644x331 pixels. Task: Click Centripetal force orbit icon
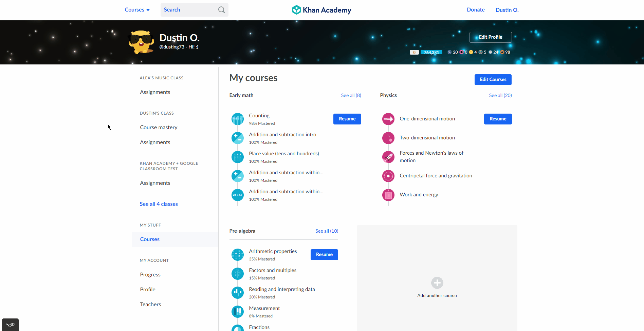pos(388,176)
